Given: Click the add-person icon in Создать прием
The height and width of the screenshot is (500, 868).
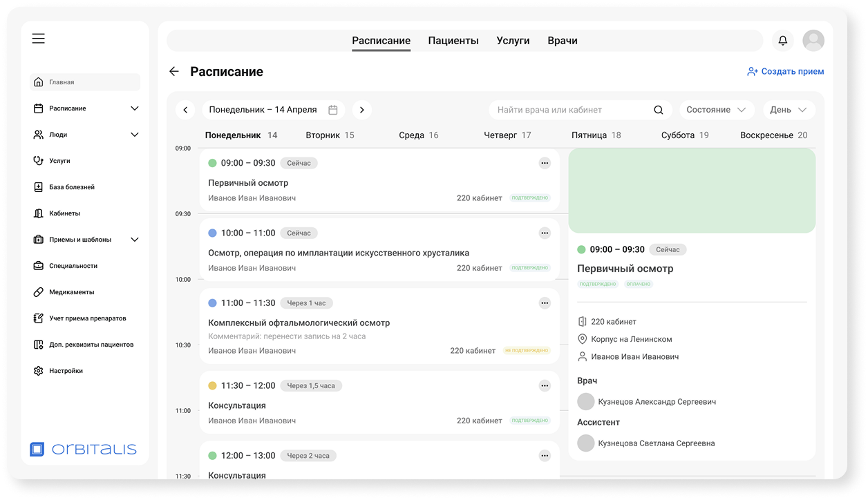Looking at the screenshot, I should tap(753, 71).
